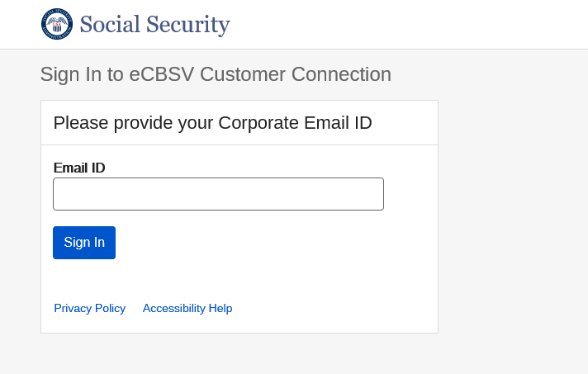
Task: Open the Privacy Policy link
Action: [90, 308]
